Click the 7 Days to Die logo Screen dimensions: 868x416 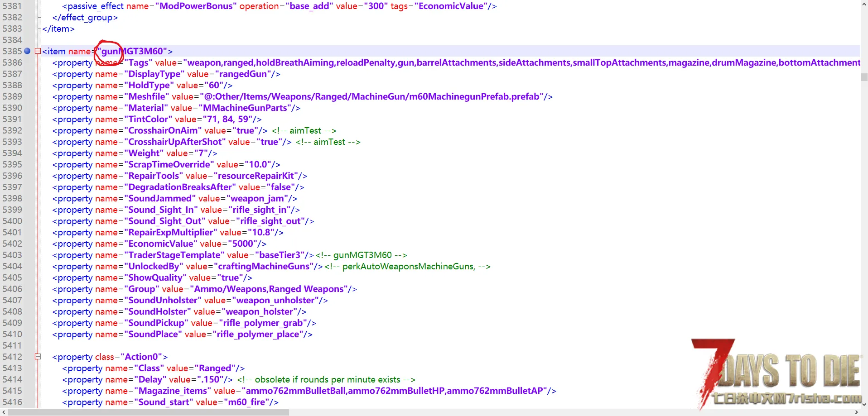tap(776, 373)
